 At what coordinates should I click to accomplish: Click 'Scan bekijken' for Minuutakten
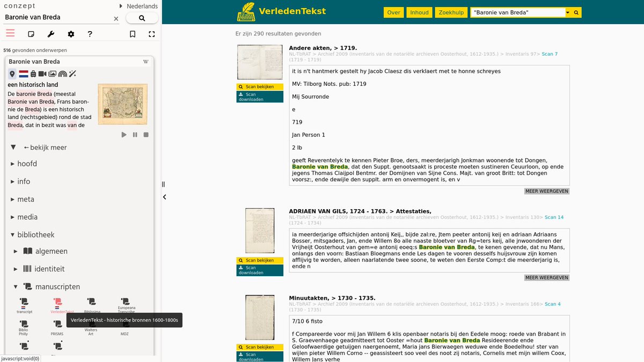pos(260,348)
